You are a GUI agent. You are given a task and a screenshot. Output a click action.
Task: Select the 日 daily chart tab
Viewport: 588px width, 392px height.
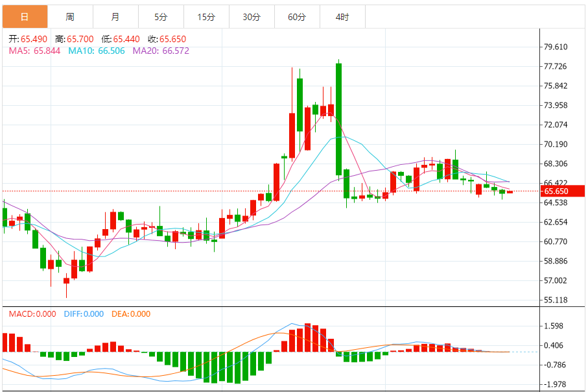(x=25, y=17)
